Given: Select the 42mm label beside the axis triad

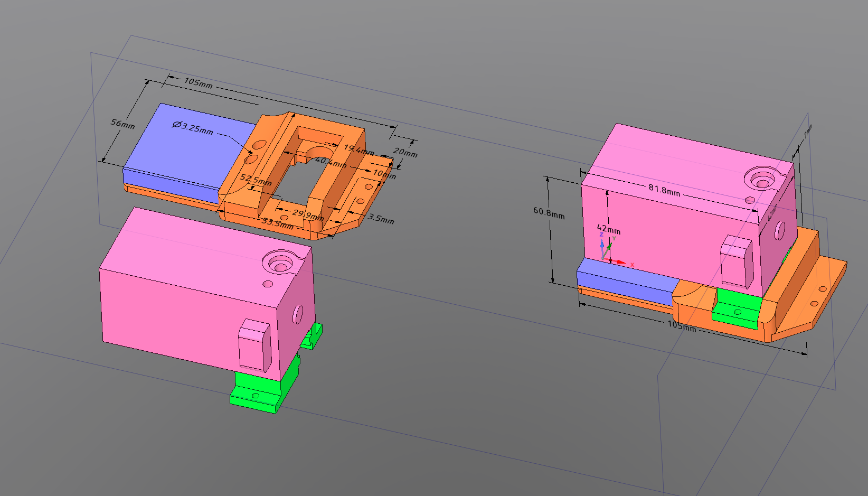Looking at the screenshot, I should pos(609,229).
